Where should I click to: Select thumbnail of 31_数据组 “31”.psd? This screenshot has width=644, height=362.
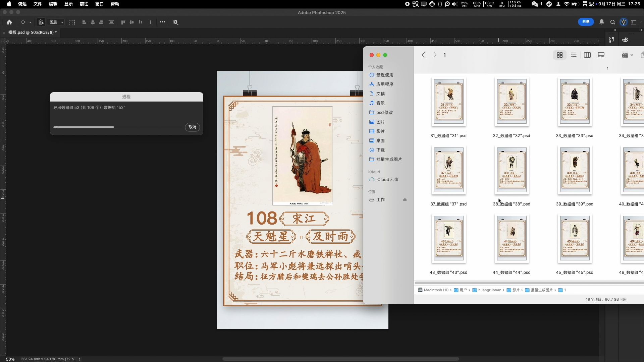coord(448,102)
